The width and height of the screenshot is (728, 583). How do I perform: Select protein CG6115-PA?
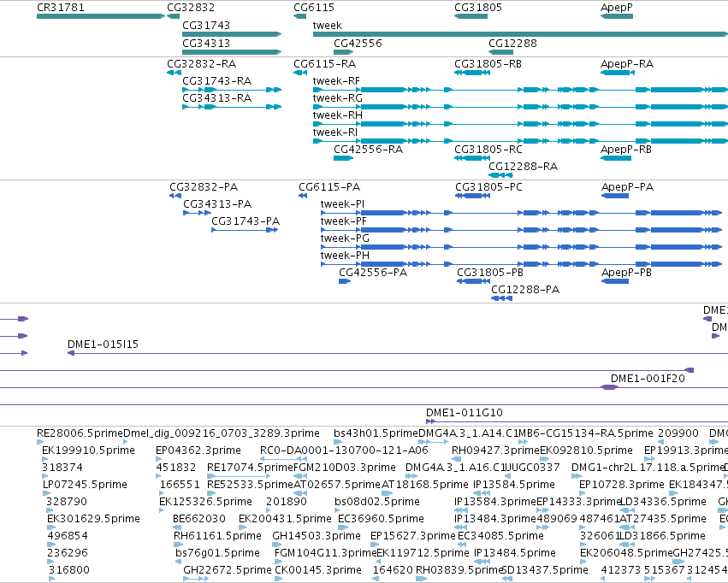(303, 196)
